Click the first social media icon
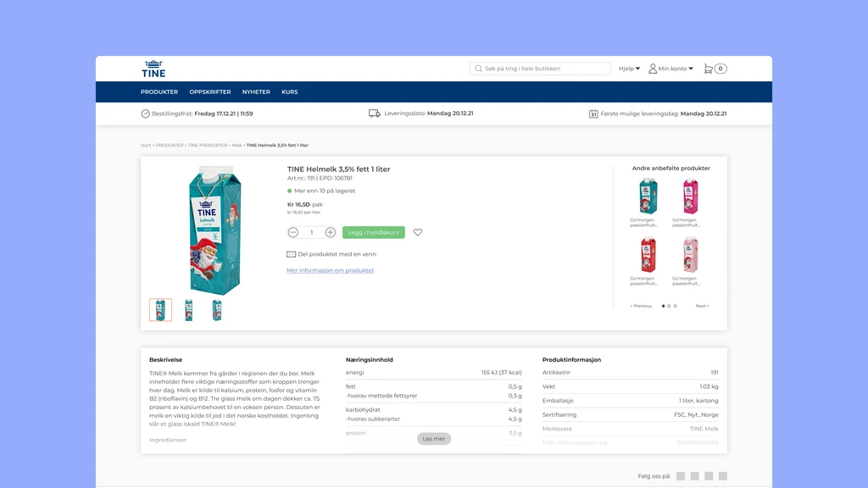The height and width of the screenshot is (488, 868). coord(681,476)
